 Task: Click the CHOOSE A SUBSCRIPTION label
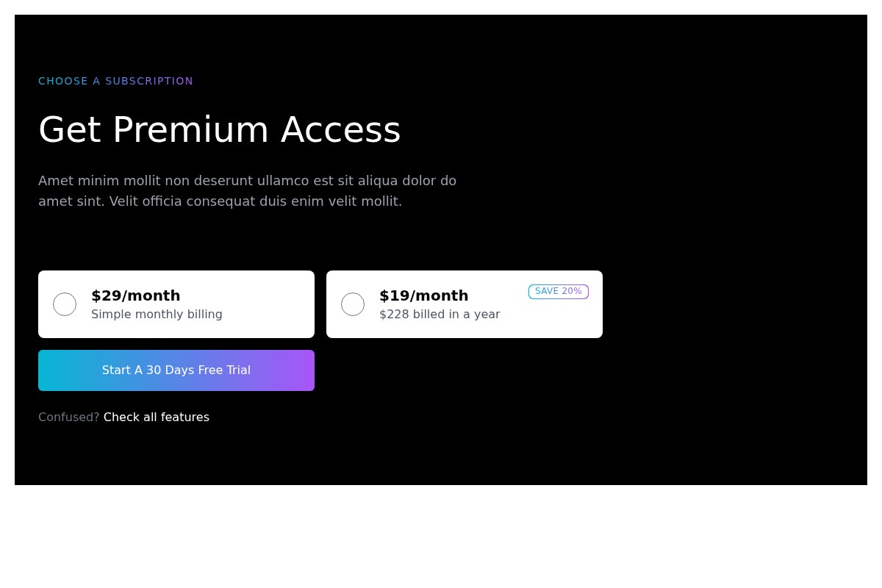[115, 81]
